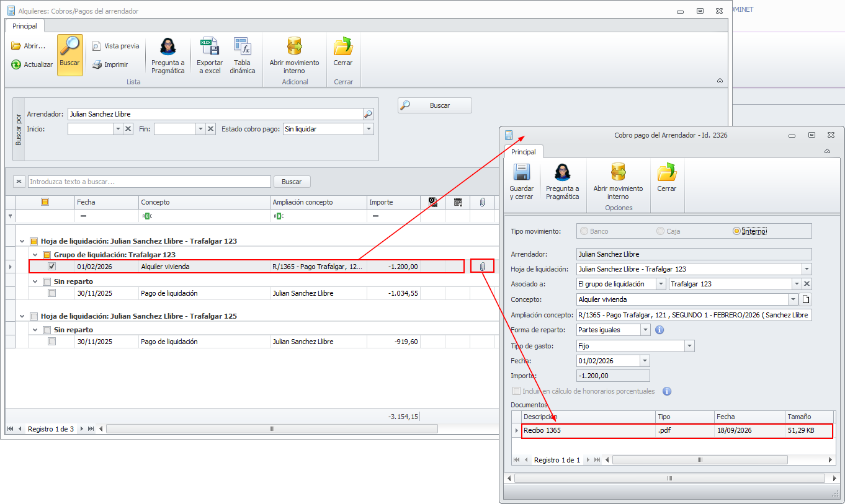Save with Guardar y cerrar in the dialog
Screen dimensions: 845x504
(x=522, y=181)
